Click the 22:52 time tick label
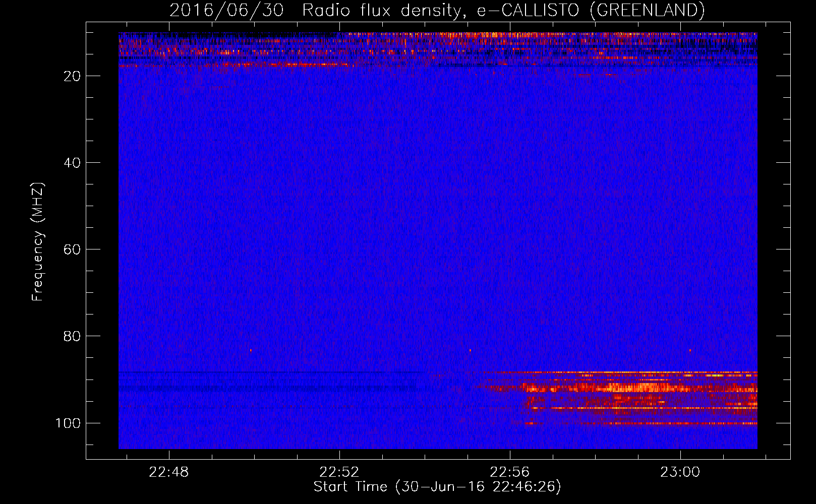 click(339, 472)
